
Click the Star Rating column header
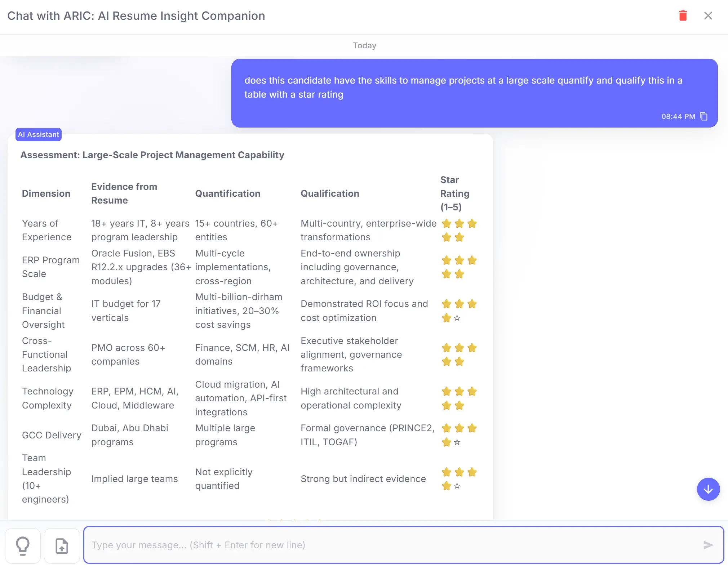point(454,193)
